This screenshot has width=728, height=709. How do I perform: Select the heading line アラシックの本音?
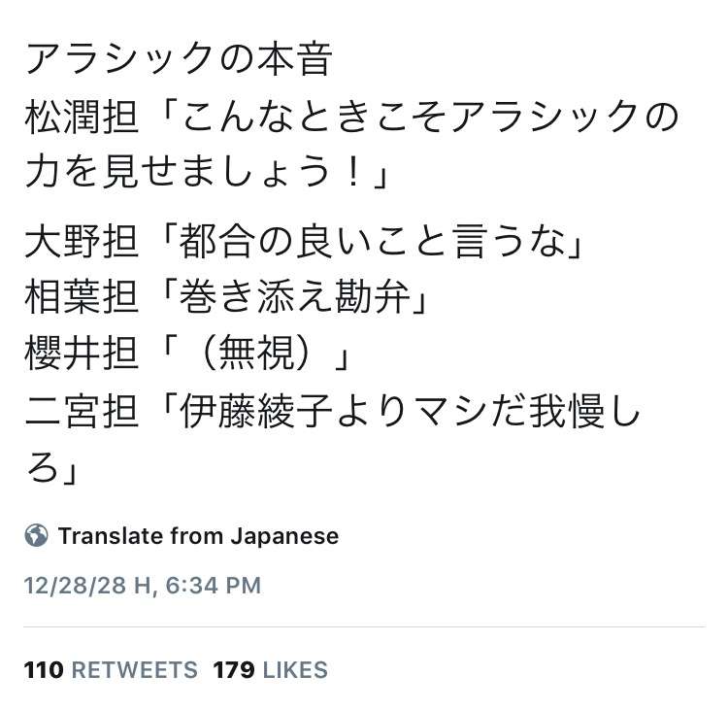pyautogui.click(x=179, y=59)
